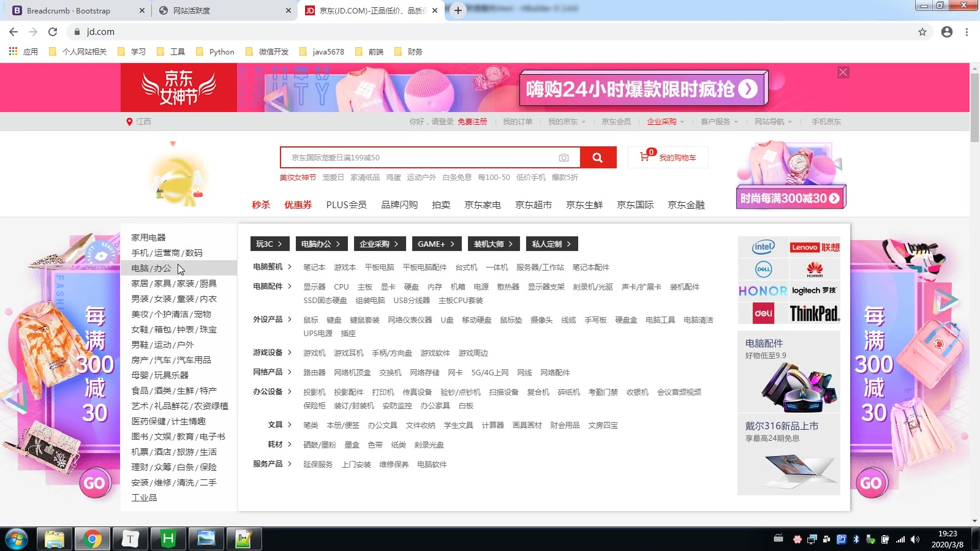Click the 我的订单 link

[518, 122]
